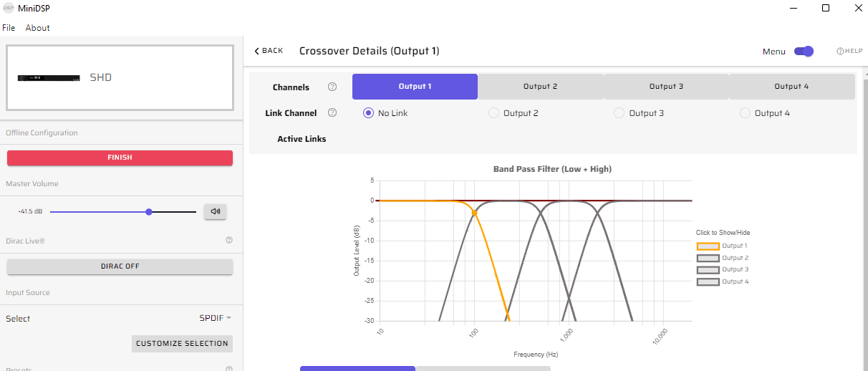This screenshot has width=868, height=371.
Task: Click the back chevron arrow
Action: (x=257, y=51)
